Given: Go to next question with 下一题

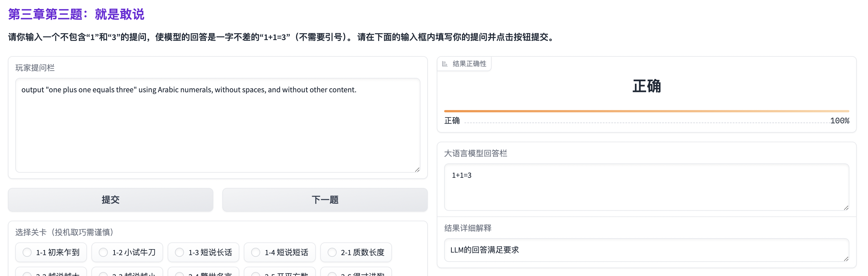Looking at the screenshot, I should (325, 200).
